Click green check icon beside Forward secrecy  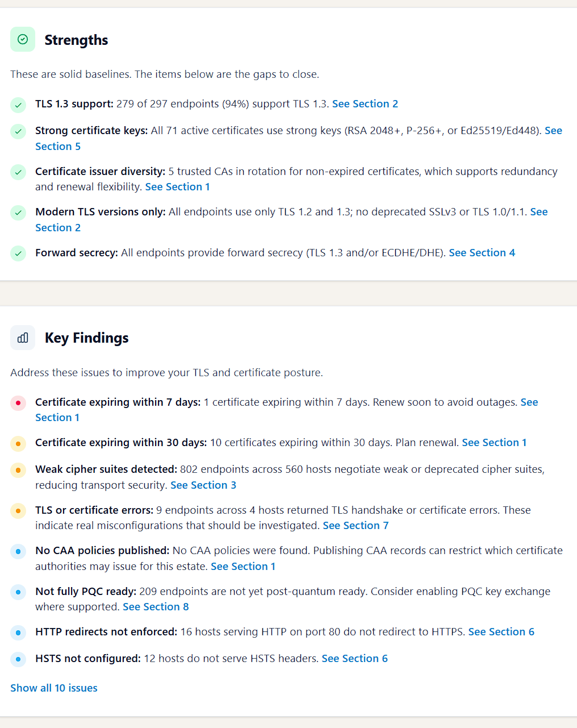point(18,253)
